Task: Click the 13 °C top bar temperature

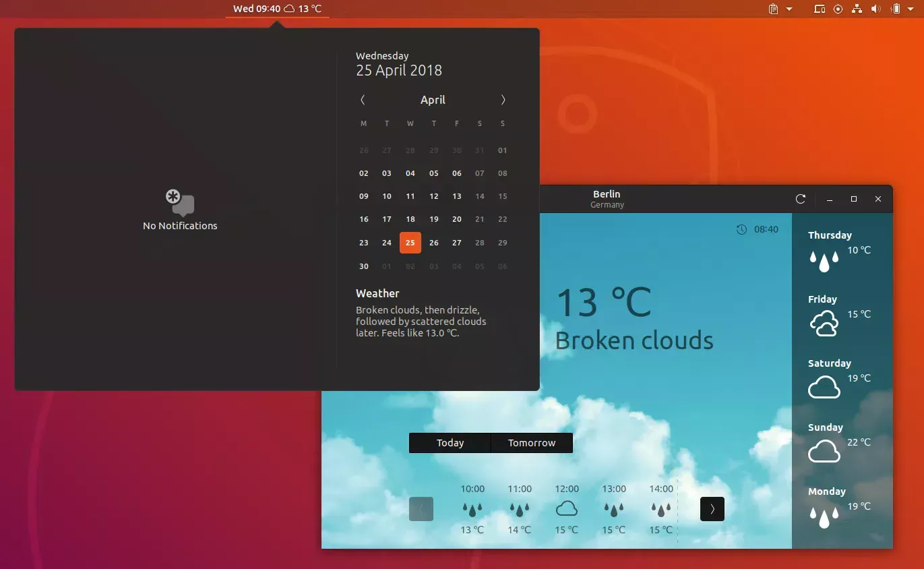Action: (x=310, y=9)
